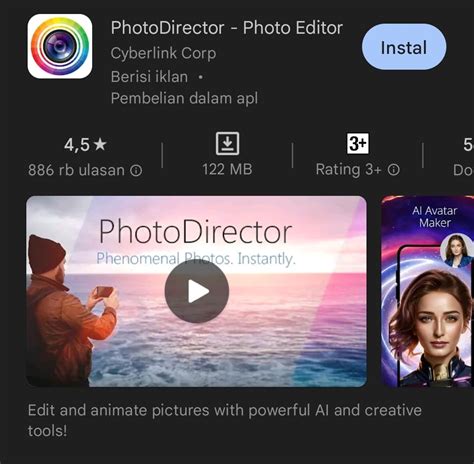This screenshot has width=474, height=464.
Task: Tap the 886 rb ulasan text
Action: tap(76, 170)
